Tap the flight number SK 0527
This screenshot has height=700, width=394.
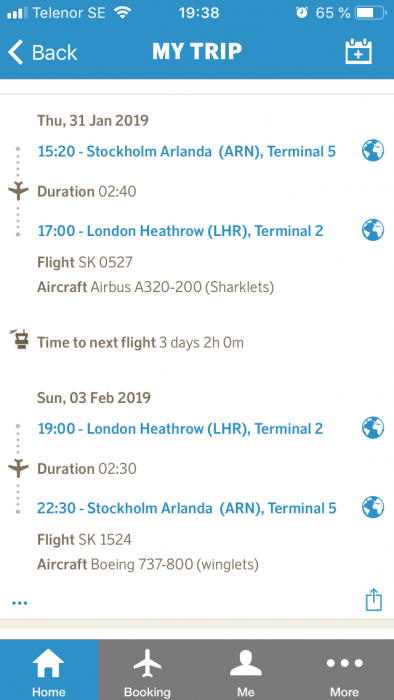click(x=105, y=262)
